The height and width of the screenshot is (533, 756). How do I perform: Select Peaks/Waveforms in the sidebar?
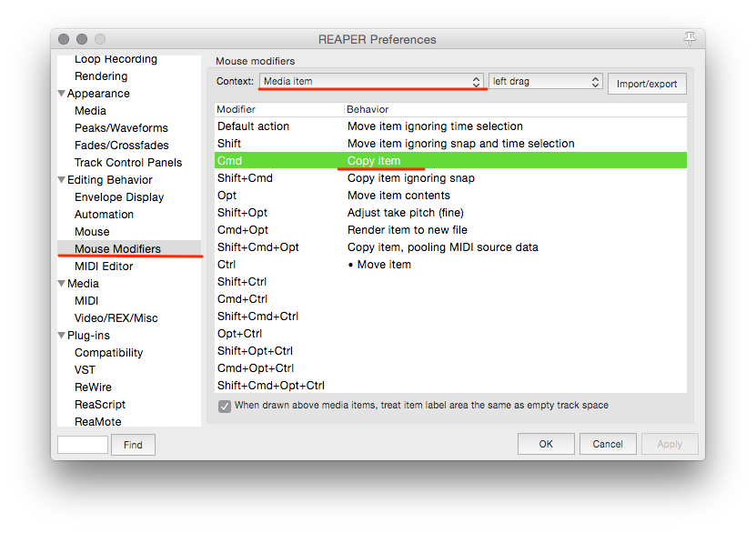(x=121, y=128)
